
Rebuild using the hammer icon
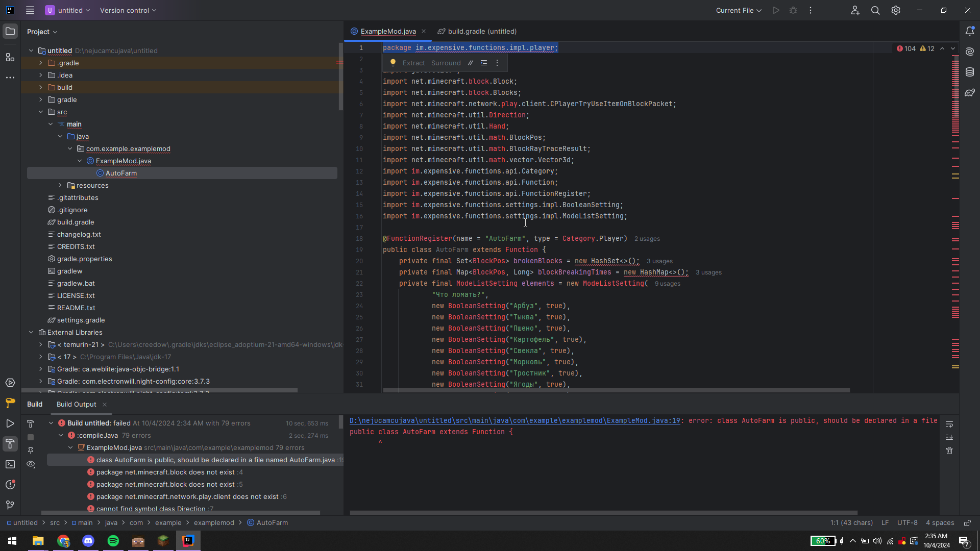[31, 424]
